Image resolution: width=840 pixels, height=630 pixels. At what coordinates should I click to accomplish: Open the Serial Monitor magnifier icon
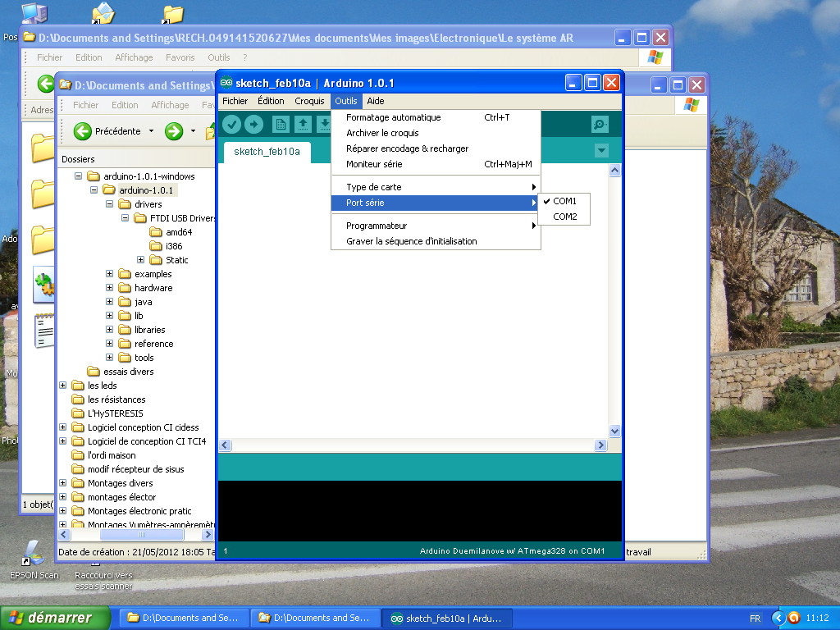point(600,124)
